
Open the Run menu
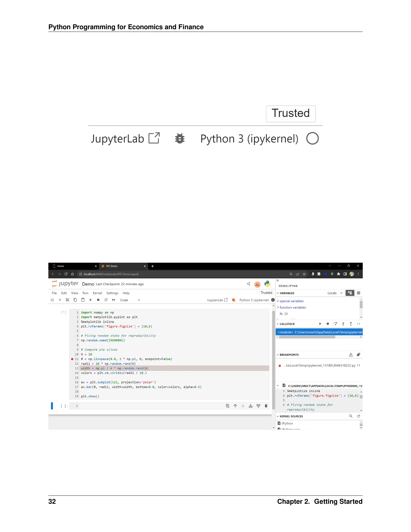pos(85,293)
